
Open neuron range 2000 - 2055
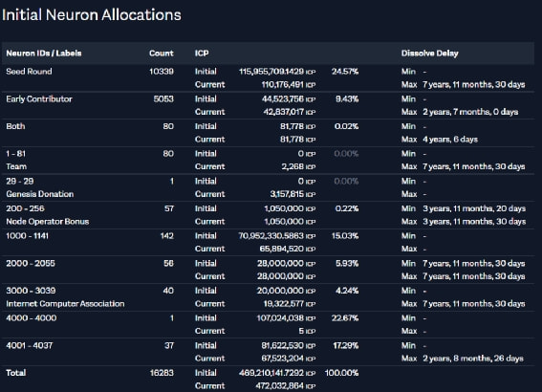(x=31, y=264)
